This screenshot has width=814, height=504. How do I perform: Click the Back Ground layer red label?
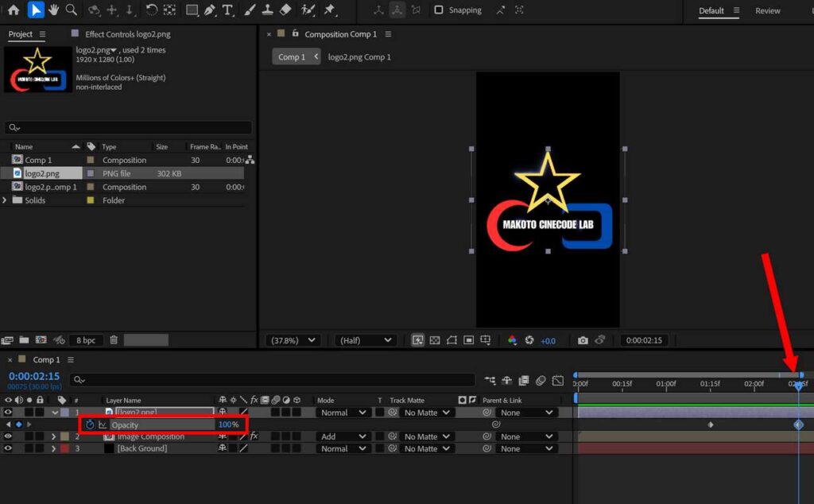(x=65, y=448)
